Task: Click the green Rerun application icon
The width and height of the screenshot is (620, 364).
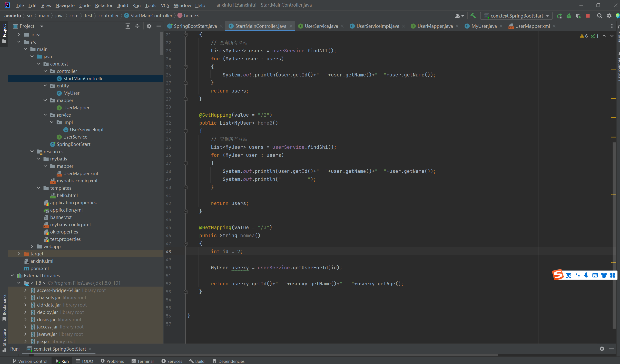Action: [x=559, y=16]
